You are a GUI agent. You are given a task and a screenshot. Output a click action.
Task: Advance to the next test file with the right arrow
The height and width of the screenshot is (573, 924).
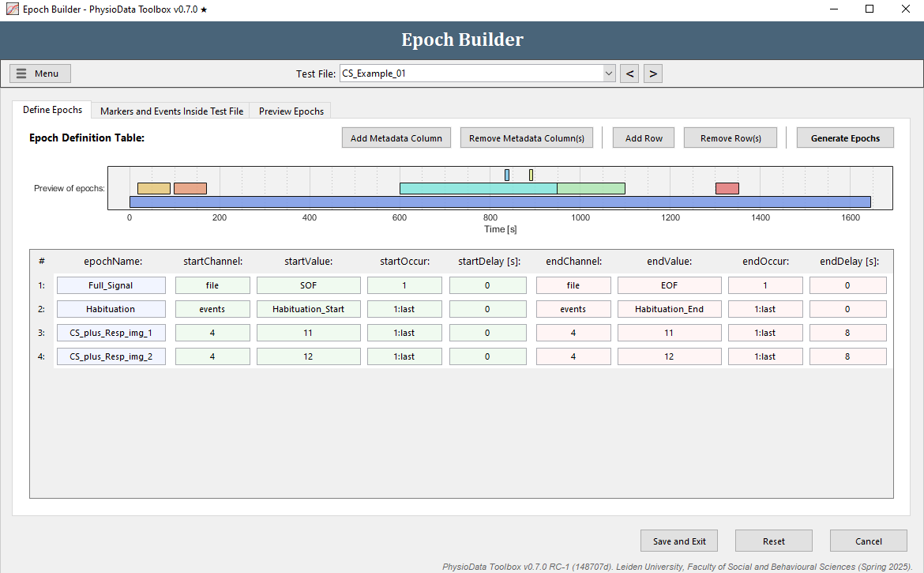(x=653, y=73)
